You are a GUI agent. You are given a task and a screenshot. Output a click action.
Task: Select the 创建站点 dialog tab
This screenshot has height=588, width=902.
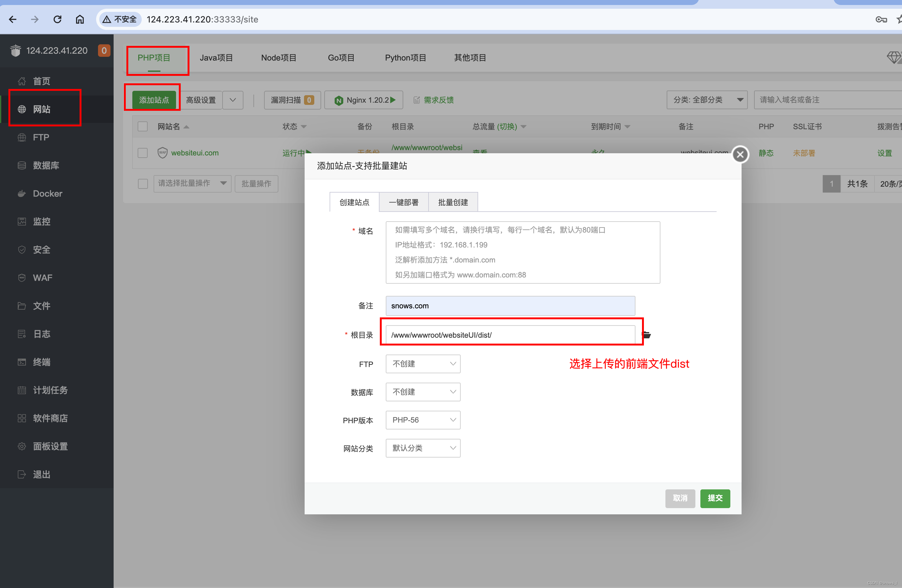[354, 202]
